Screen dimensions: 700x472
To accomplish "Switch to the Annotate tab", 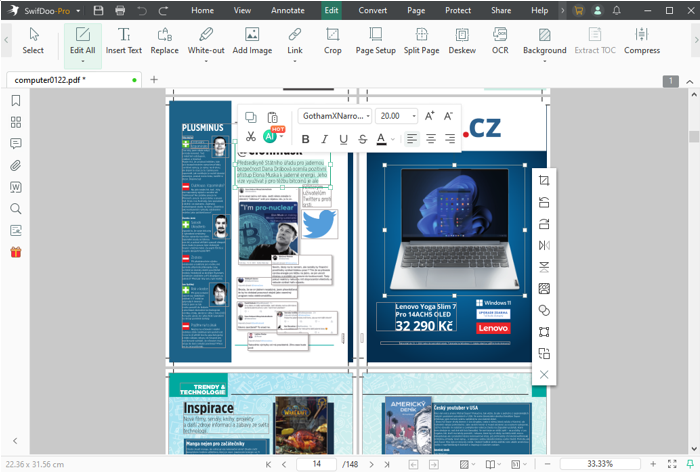I will pyautogui.click(x=289, y=10).
